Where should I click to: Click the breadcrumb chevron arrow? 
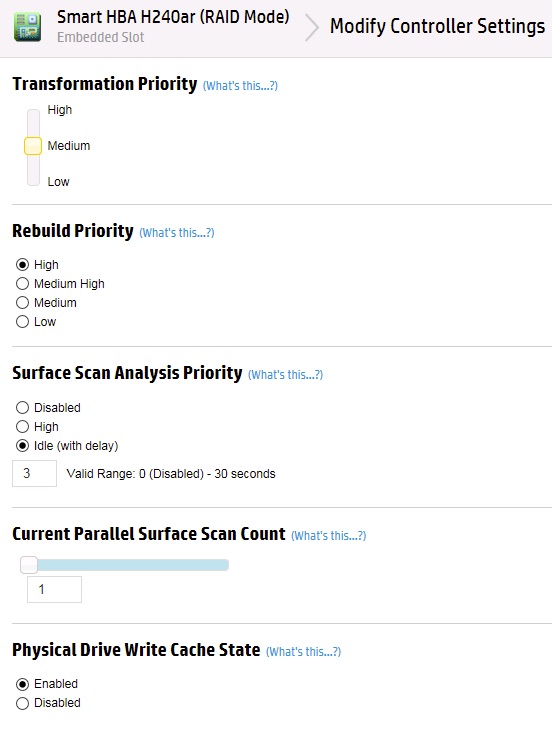tap(312, 28)
